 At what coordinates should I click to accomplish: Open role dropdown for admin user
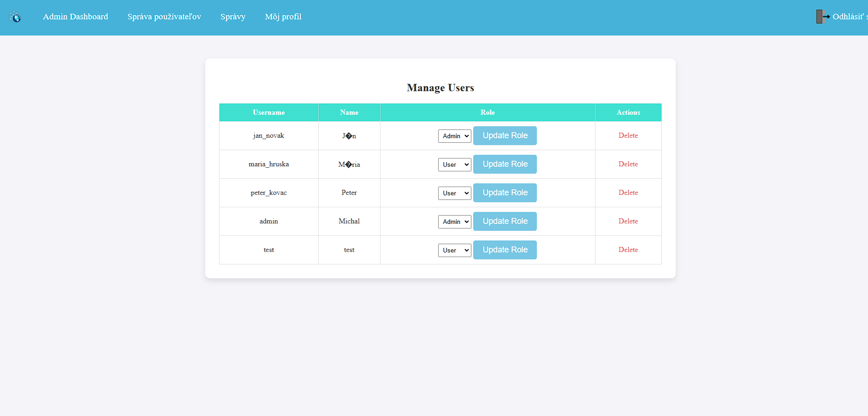(454, 222)
